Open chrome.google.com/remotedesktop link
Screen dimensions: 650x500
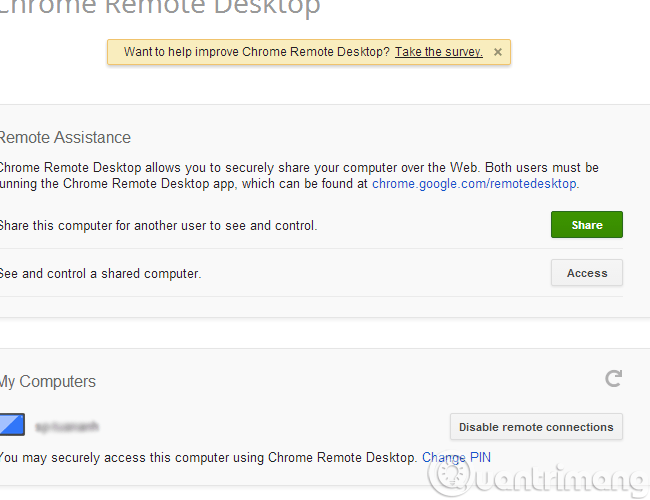click(x=474, y=183)
